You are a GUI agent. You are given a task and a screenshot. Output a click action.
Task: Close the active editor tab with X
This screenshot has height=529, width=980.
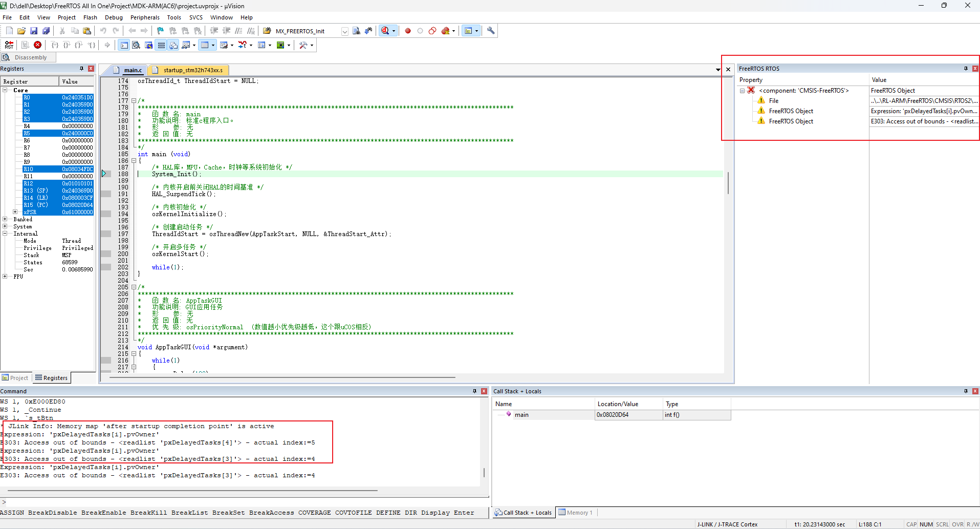pyautogui.click(x=728, y=70)
